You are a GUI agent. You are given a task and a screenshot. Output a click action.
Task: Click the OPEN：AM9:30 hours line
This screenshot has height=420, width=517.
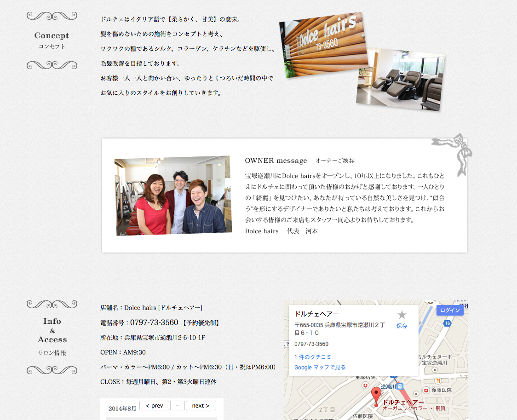point(123,352)
